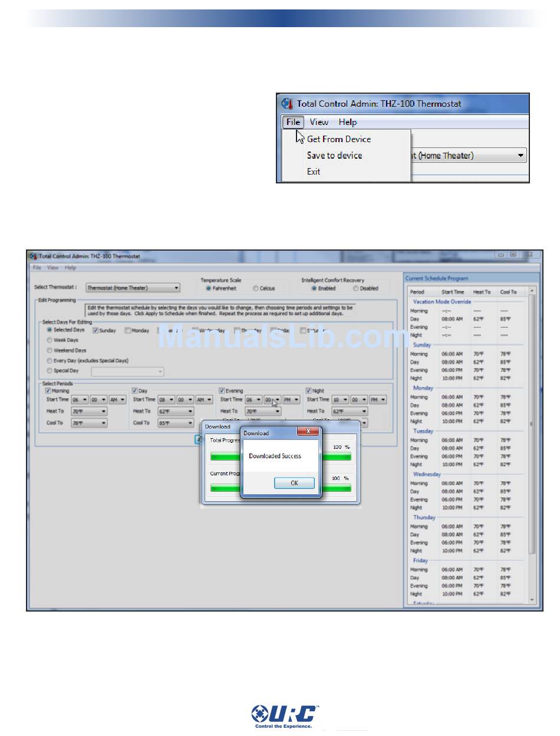The height and width of the screenshot is (736, 560).
Task: Click the Friday heading in the schedule list
Action: point(420,560)
